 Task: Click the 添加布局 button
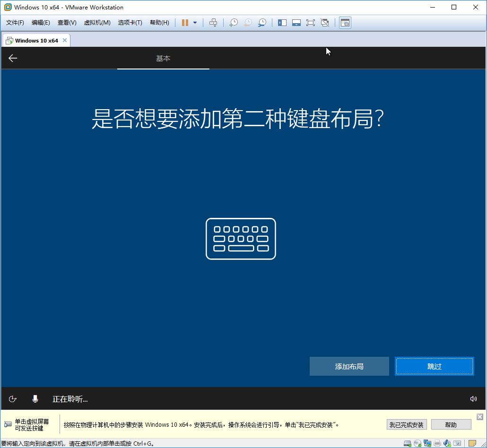coord(349,366)
